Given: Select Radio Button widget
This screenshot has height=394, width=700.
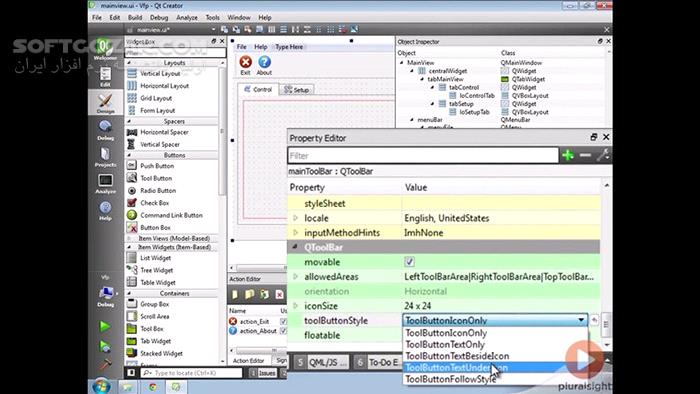Looking at the screenshot, I should click(x=158, y=191).
